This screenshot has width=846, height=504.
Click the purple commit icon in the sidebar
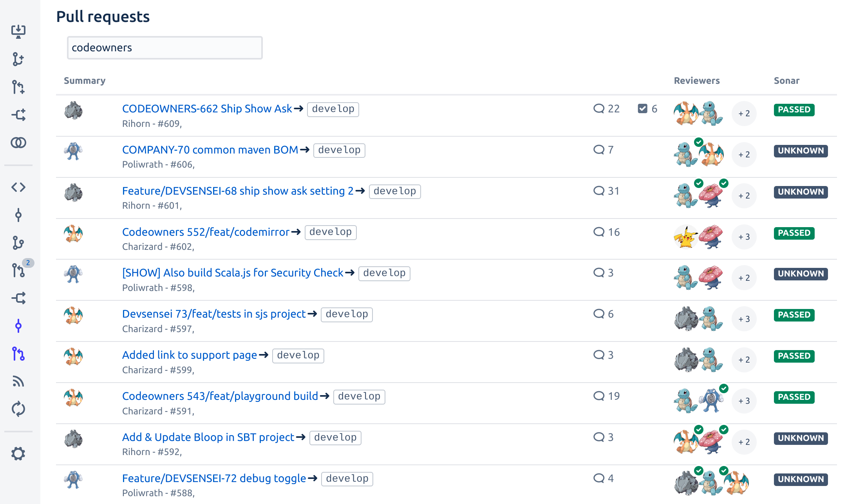click(x=18, y=326)
